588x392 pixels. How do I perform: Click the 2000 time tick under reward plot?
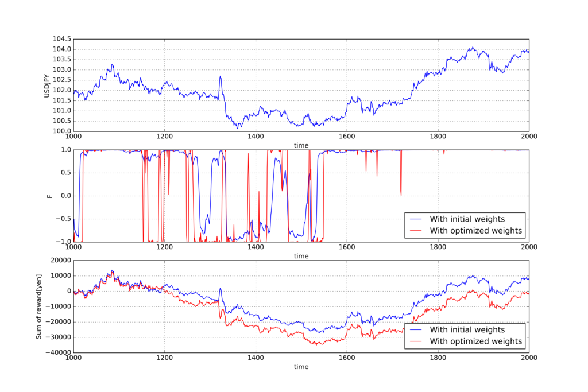click(x=529, y=358)
